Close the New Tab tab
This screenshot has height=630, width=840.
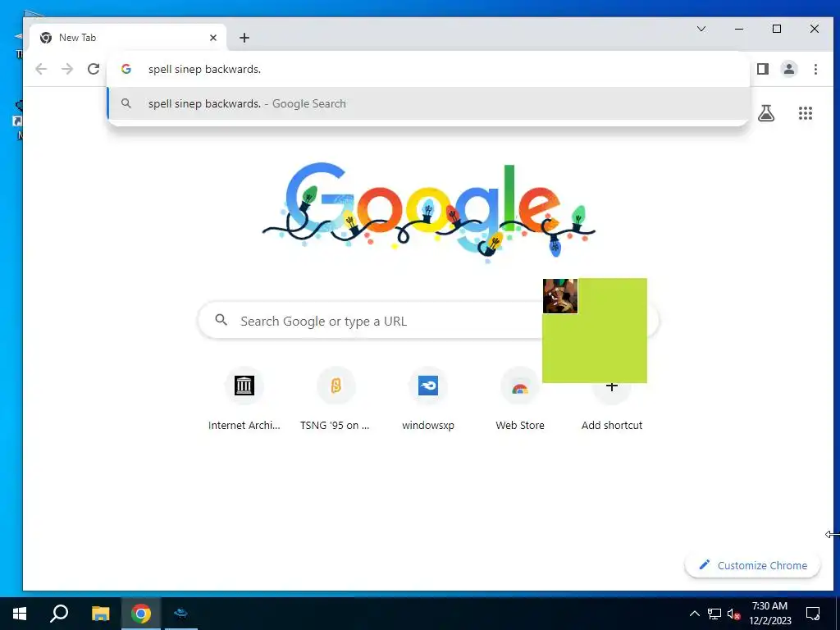[x=213, y=38]
